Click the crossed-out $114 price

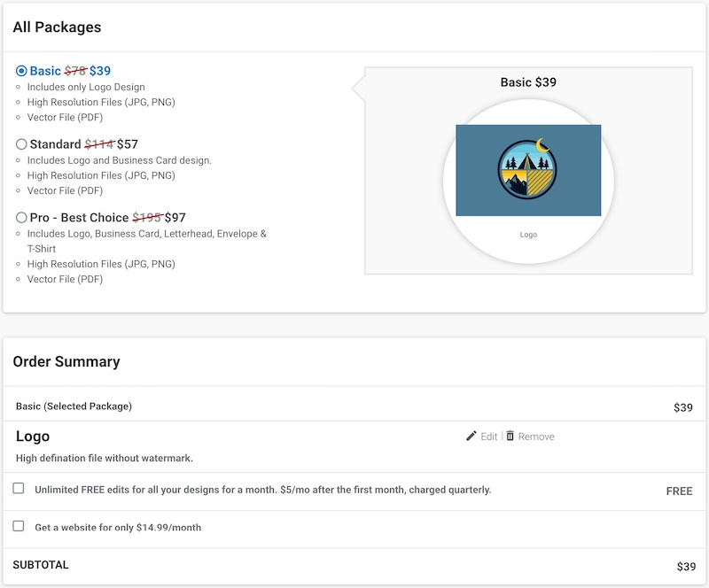pyautogui.click(x=99, y=144)
